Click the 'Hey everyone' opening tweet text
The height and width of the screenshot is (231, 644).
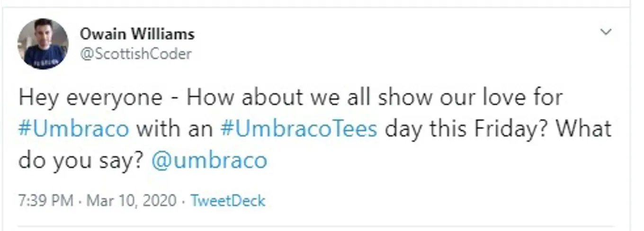[90, 98]
